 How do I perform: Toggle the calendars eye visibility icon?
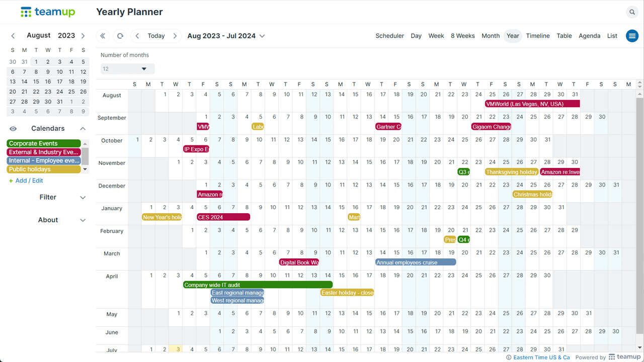click(13, 129)
